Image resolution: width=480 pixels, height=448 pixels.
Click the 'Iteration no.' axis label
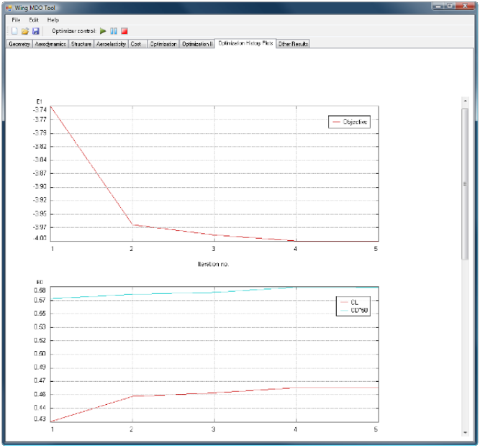213,264
